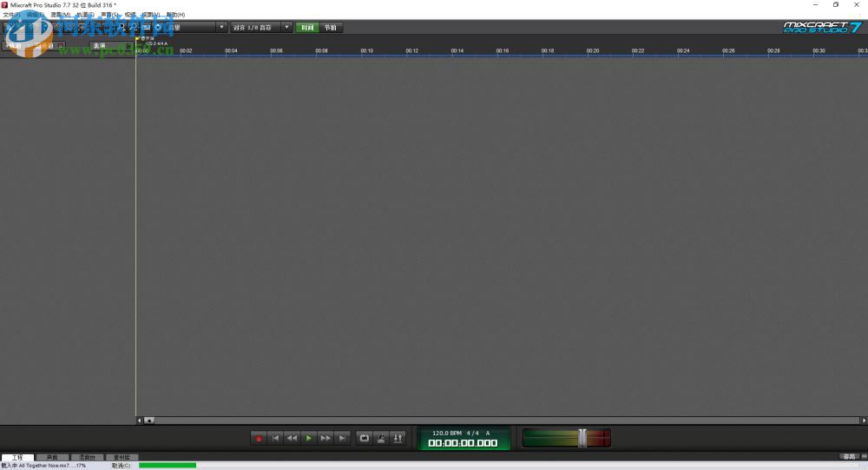Open the 声音(S) menu
The width and height of the screenshot is (868, 470).
point(109,15)
